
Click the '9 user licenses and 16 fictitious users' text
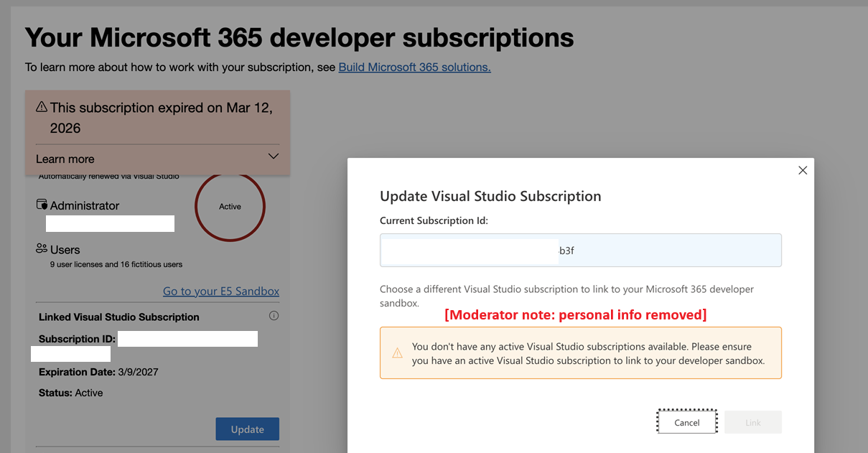click(116, 264)
